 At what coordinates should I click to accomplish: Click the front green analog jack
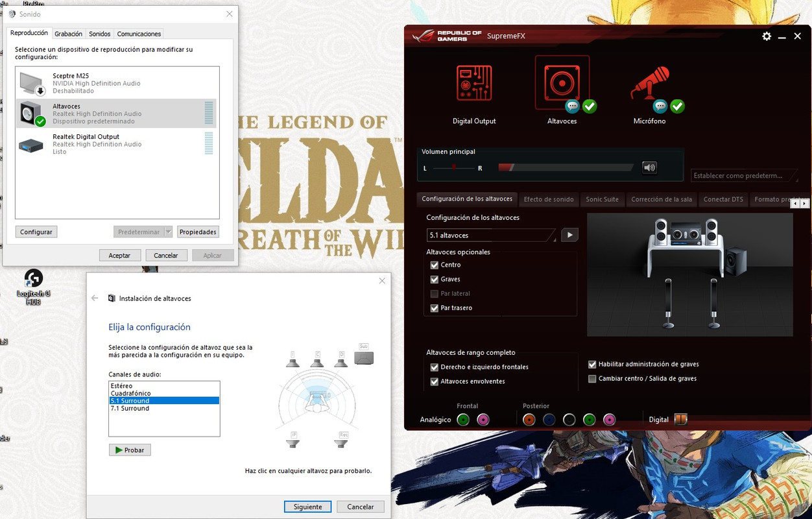[x=463, y=420]
